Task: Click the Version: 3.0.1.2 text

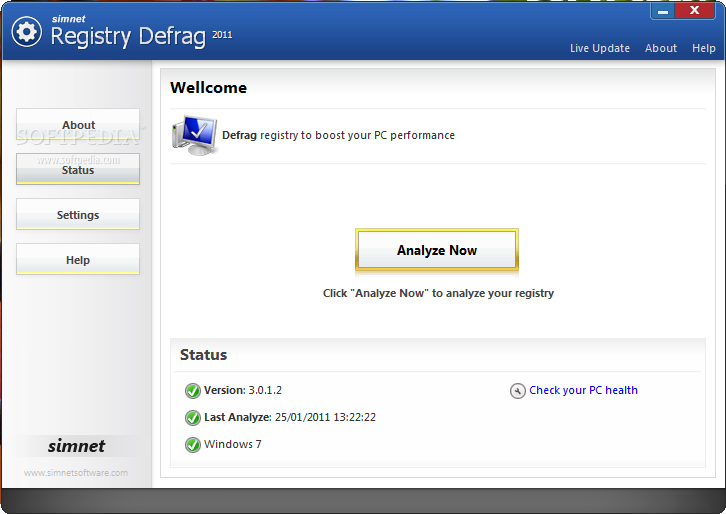Action: [243, 390]
